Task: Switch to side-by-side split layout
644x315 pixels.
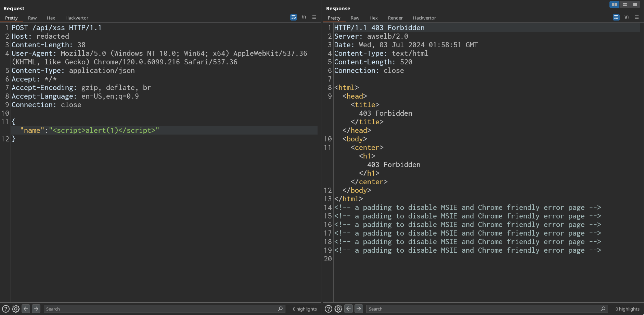Action: click(x=615, y=4)
